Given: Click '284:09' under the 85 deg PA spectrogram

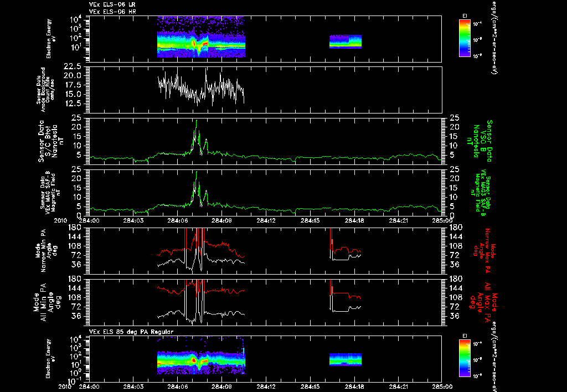Looking at the screenshot, I should [221, 386].
